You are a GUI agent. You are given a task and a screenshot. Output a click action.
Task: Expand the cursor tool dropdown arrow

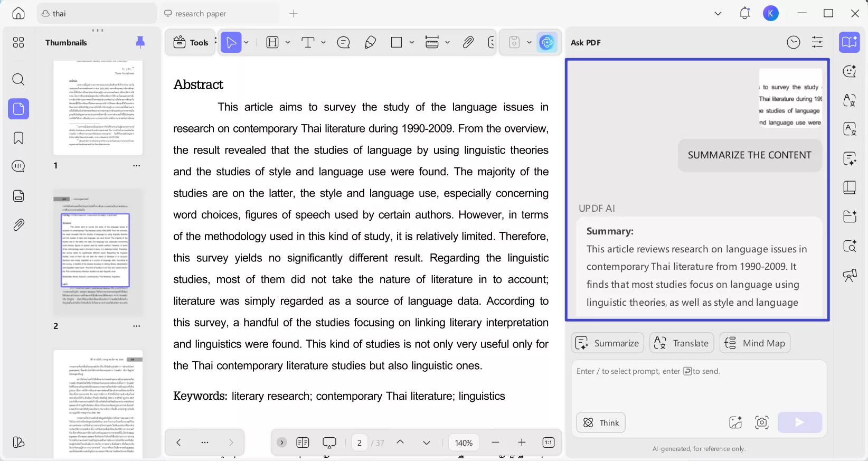(x=247, y=42)
